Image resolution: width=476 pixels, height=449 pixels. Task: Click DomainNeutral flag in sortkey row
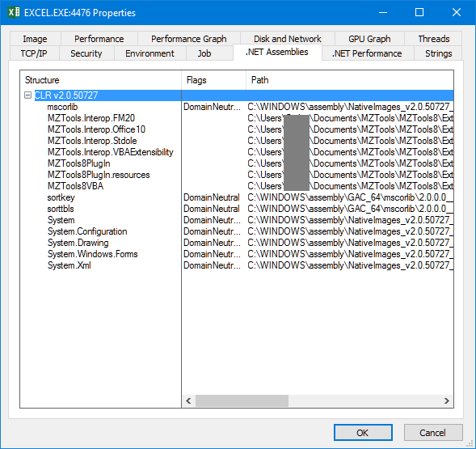pyautogui.click(x=212, y=197)
